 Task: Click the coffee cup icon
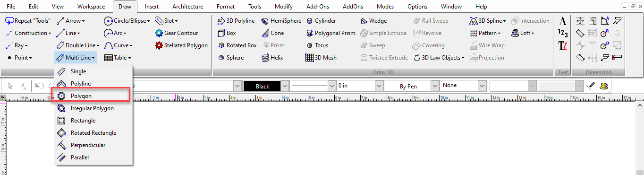pyautogui.click(x=603, y=86)
